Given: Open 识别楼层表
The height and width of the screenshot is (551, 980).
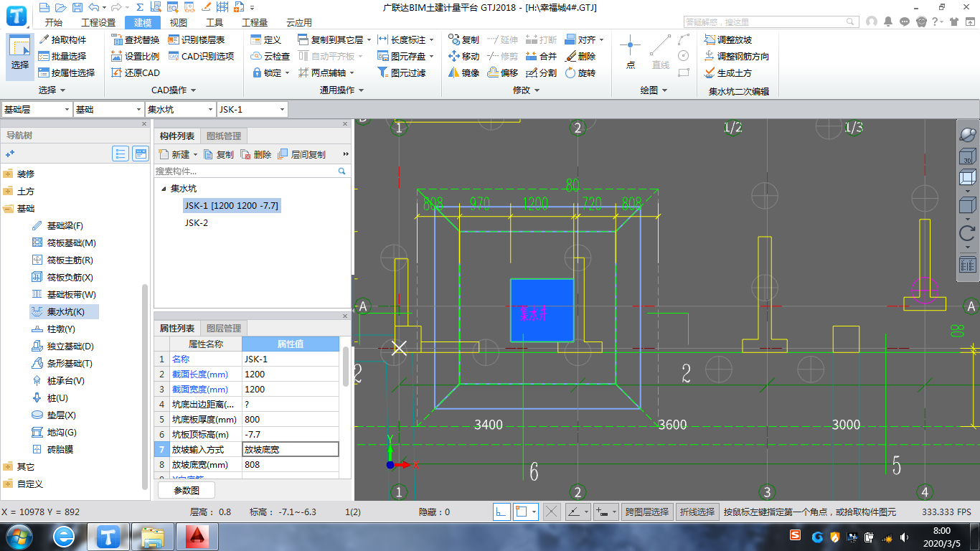Looking at the screenshot, I should 197,39.
